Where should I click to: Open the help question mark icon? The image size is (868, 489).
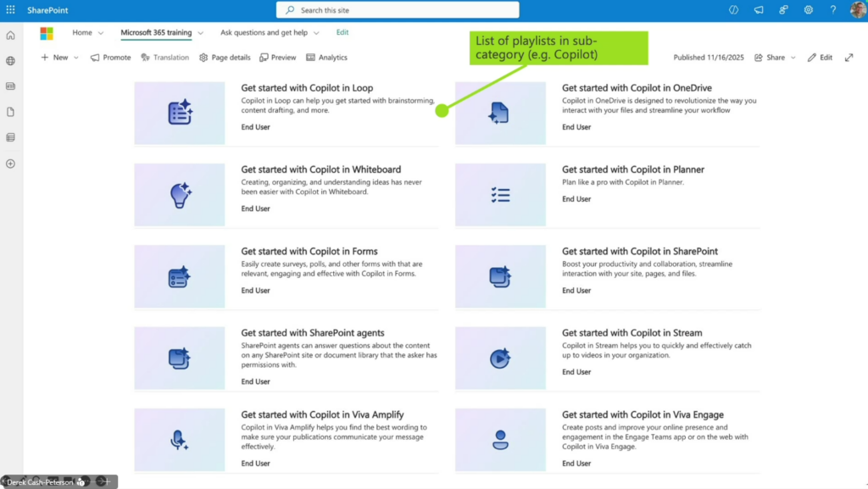tap(833, 10)
